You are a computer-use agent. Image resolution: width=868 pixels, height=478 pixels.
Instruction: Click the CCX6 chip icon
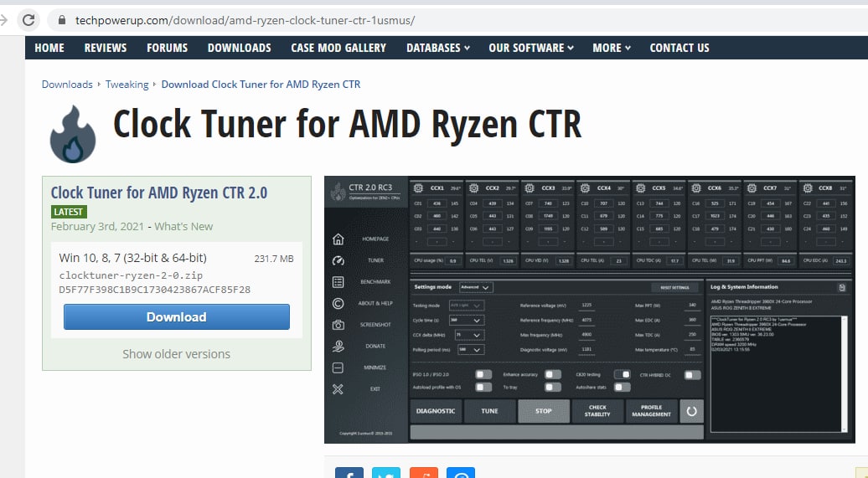696,188
